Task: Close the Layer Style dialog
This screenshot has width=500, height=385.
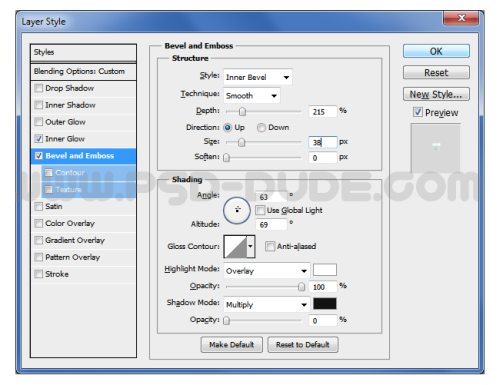Action: (x=461, y=18)
